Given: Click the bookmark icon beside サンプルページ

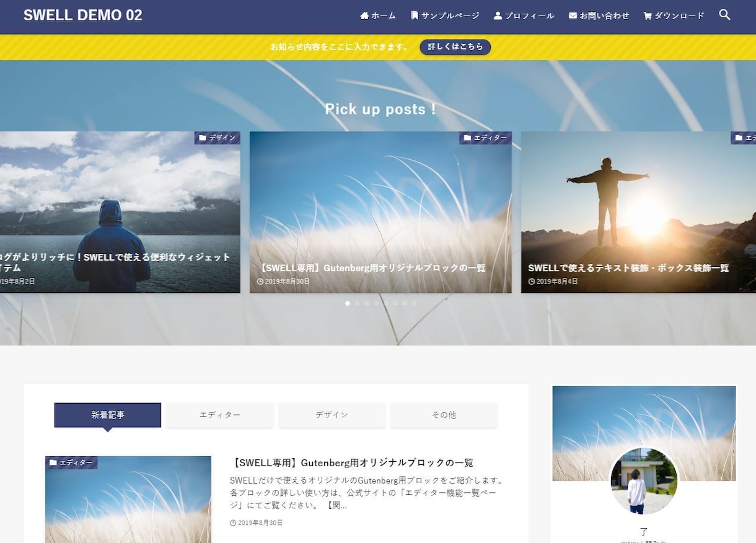Looking at the screenshot, I should pos(415,15).
